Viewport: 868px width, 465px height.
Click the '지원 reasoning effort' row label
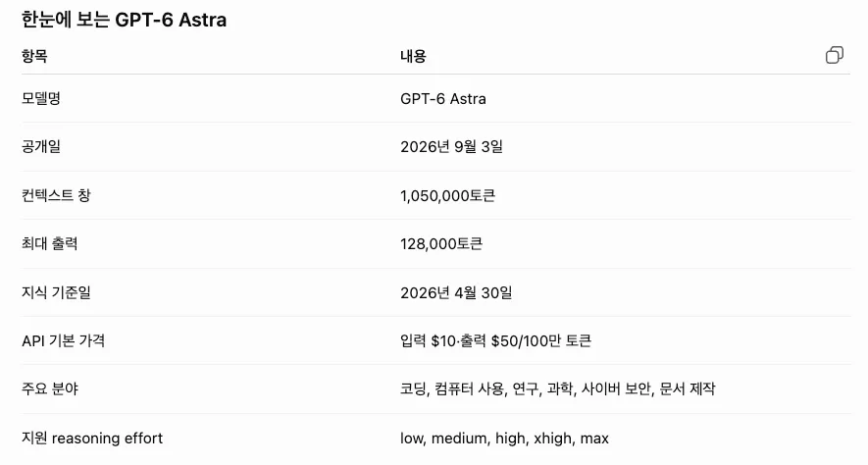click(x=92, y=438)
